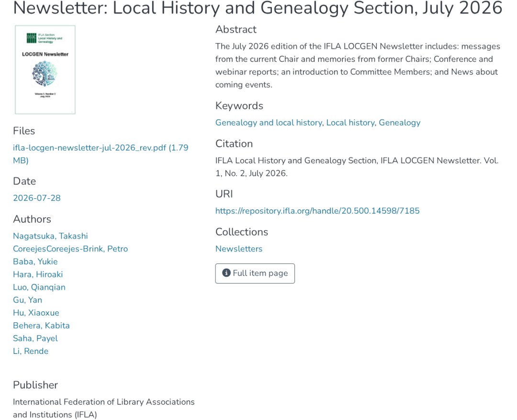Download ifla-locgen-newsletter-jul-2026_rev.pdf file
Screen dimensions: 517x420
coord(101,154)
